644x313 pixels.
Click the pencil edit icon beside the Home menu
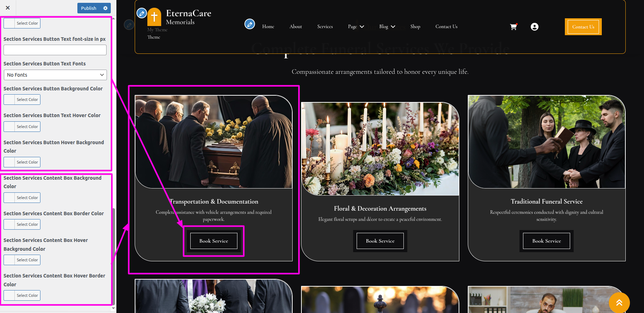[x=250, y=24]
